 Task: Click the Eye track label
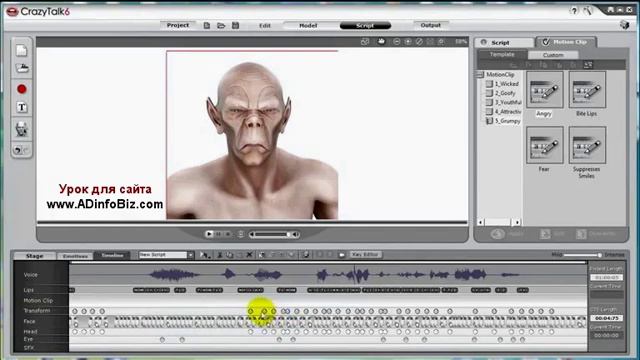[28, 339]
